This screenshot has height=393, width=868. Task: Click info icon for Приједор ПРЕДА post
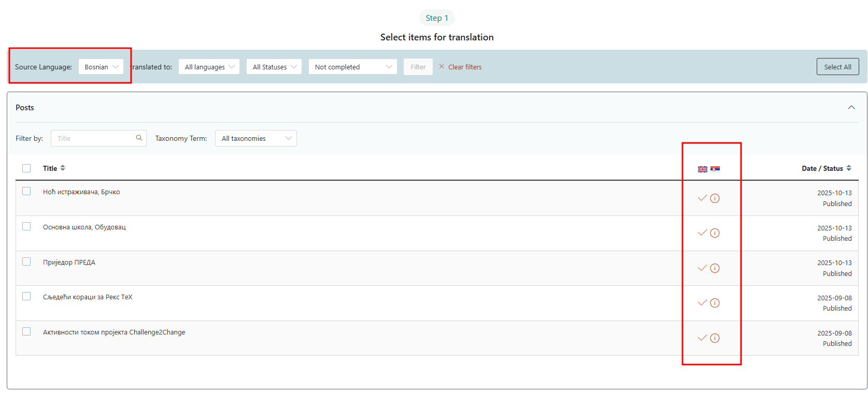pyautogui.click(x=715, y=268)
